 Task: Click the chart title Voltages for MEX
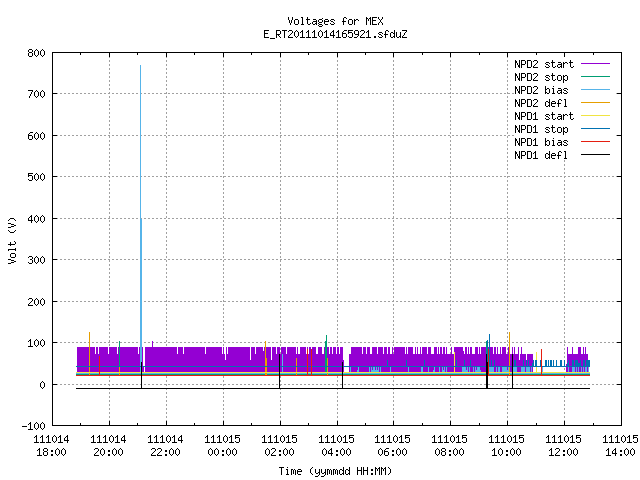335,21
